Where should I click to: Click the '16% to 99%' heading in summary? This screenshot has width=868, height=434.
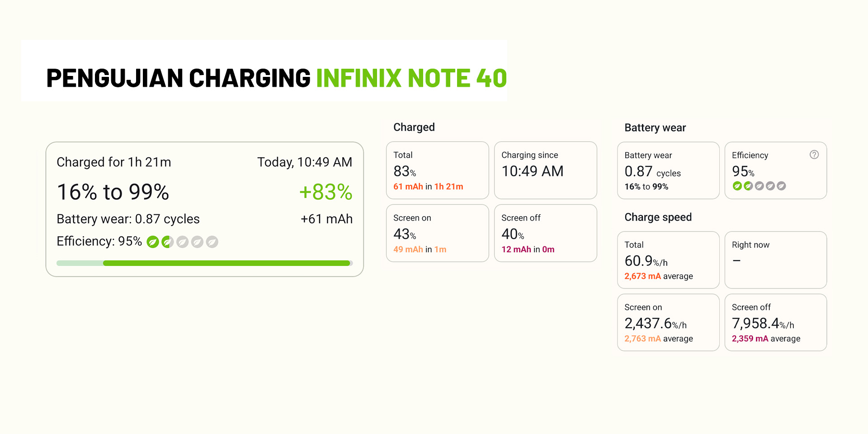[x=113, y=192]
